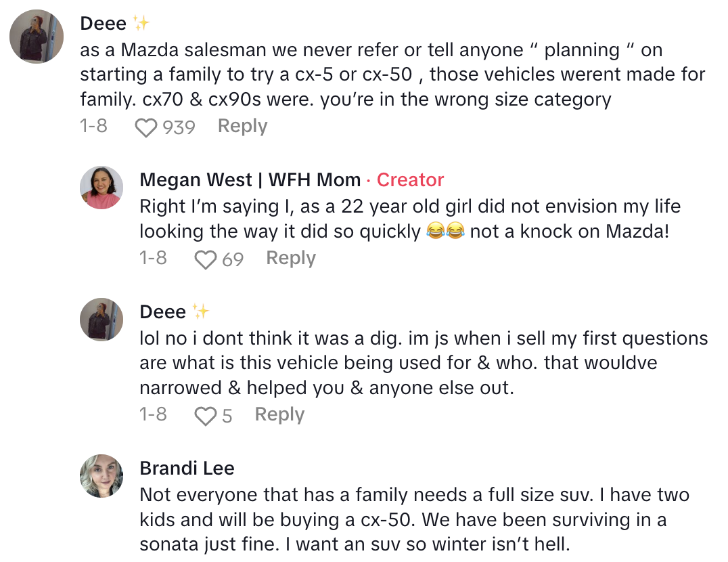Screen dimensions: 728x562
Task: Open the Brandi Lee username link
Action: click(x=187, y=469)
